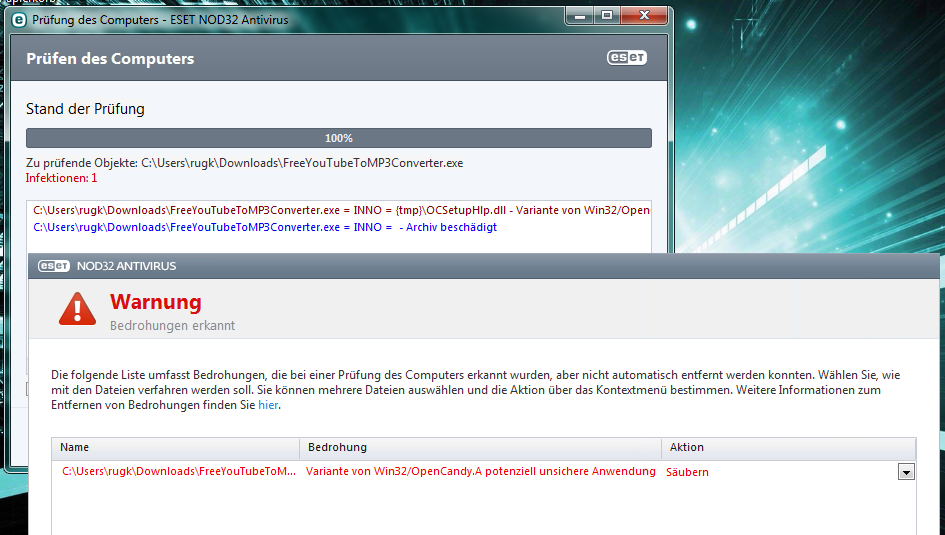Open the 'hier' help link
The width and height of the screenshot is (945, 535).
(x=268, y=405)
